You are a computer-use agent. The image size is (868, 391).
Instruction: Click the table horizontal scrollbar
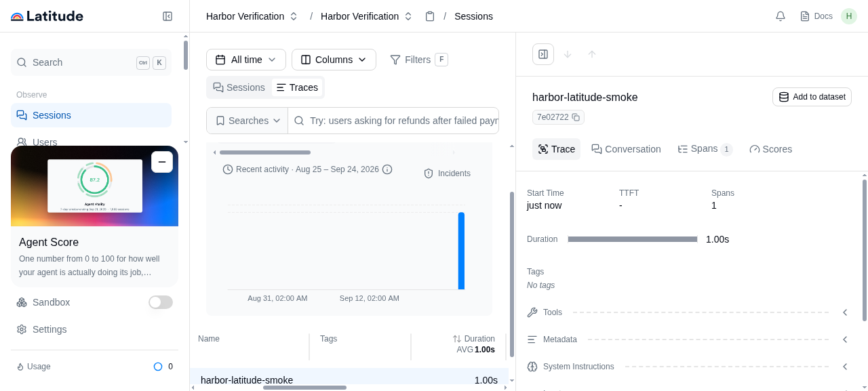(x=304, y=388)
